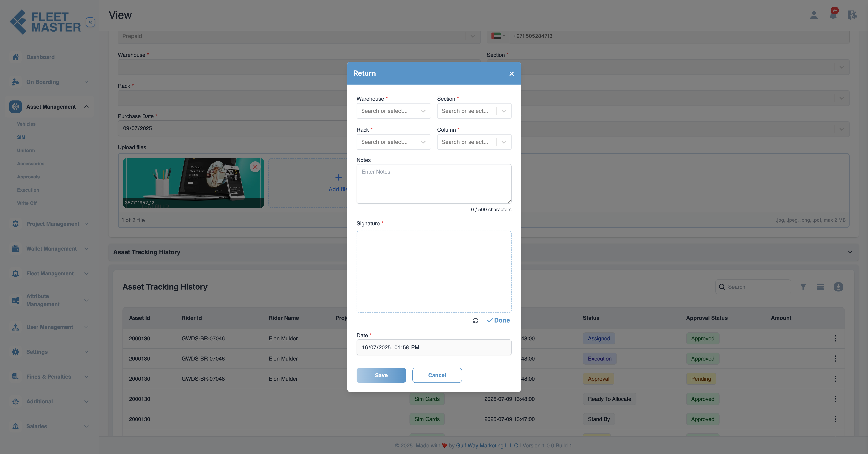Click the table Search field
Image resolution: width=868 pixels, height=454 pixels.
pos(753,287)
